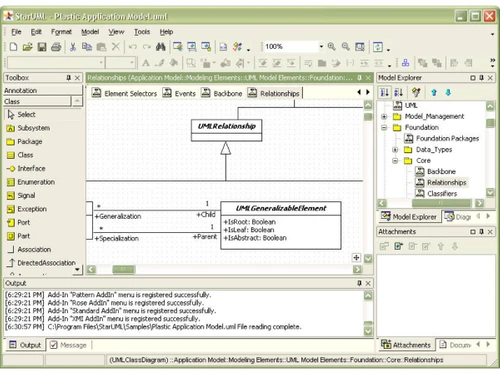Image resolution: width=500 pixels, height=375 pixels.
Task: Click Model Explorer blue up arrow
Action: click(434, 93)
